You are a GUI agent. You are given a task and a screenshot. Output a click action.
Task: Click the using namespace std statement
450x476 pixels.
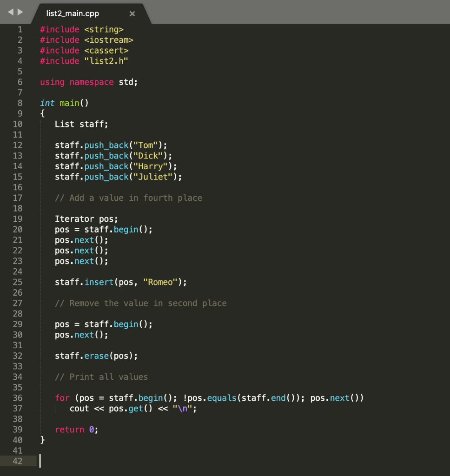click(x=88, y=82)
